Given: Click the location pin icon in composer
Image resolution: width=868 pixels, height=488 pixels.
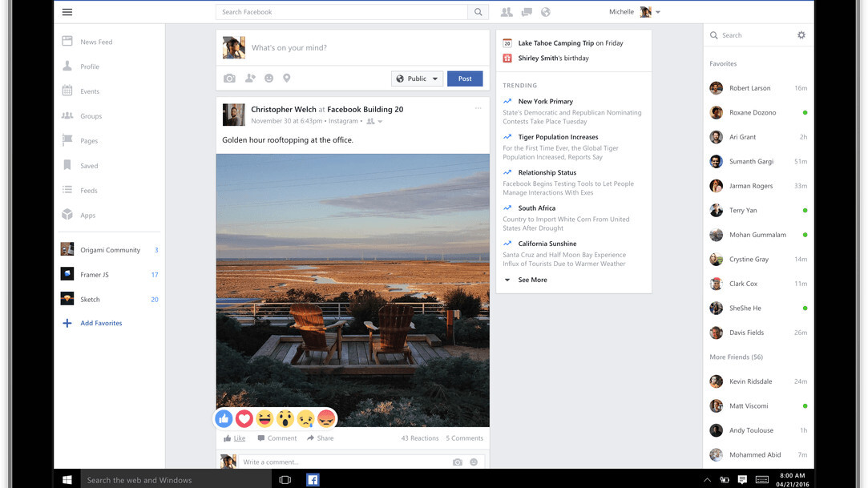Looking at the screenshot, I should tap(287, 79).
